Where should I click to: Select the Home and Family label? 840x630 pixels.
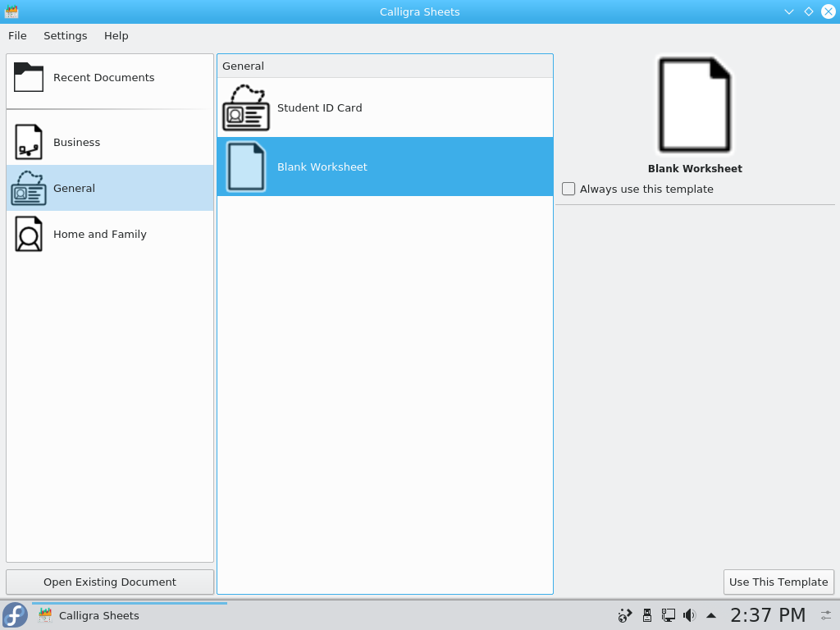point(99,234)
